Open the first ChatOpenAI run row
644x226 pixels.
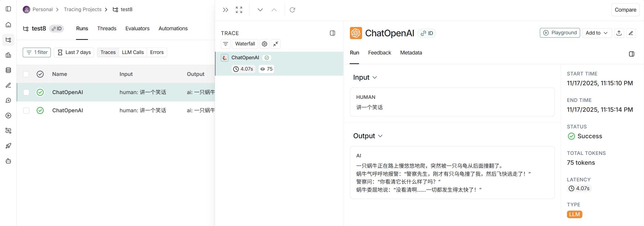(116, 92)
